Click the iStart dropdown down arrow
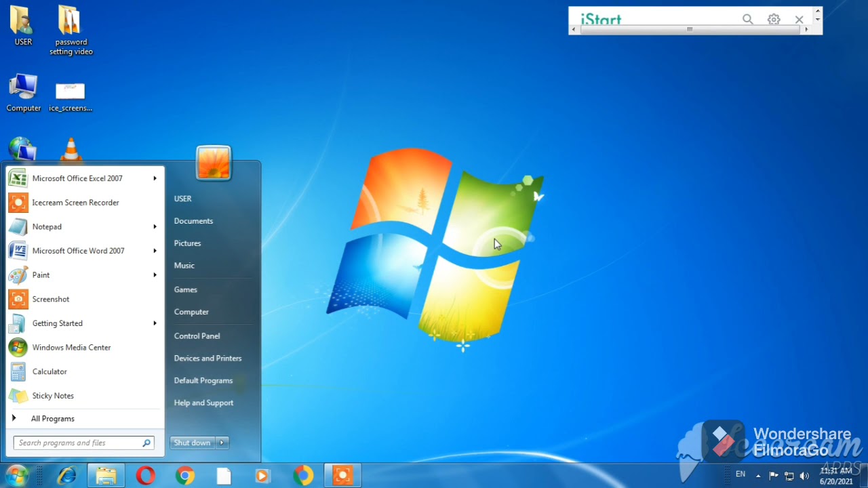The image size is (868, 488). click(x=818, y=19)
